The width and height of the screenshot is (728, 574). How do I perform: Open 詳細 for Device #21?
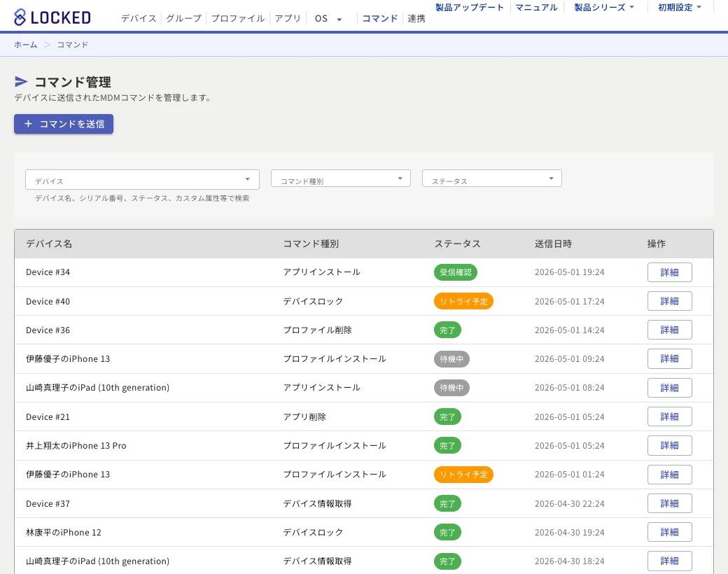(x=669, y=416)
